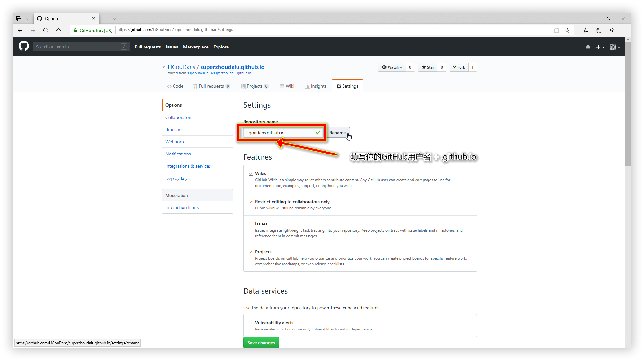
Task: Click the add notes pen icon
Action: click(598, 30)
